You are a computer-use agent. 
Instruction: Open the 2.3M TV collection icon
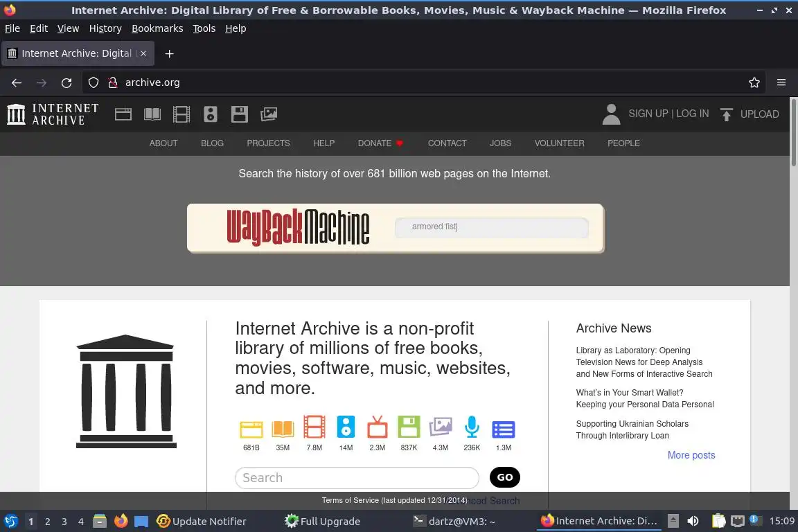click(377, 427)
